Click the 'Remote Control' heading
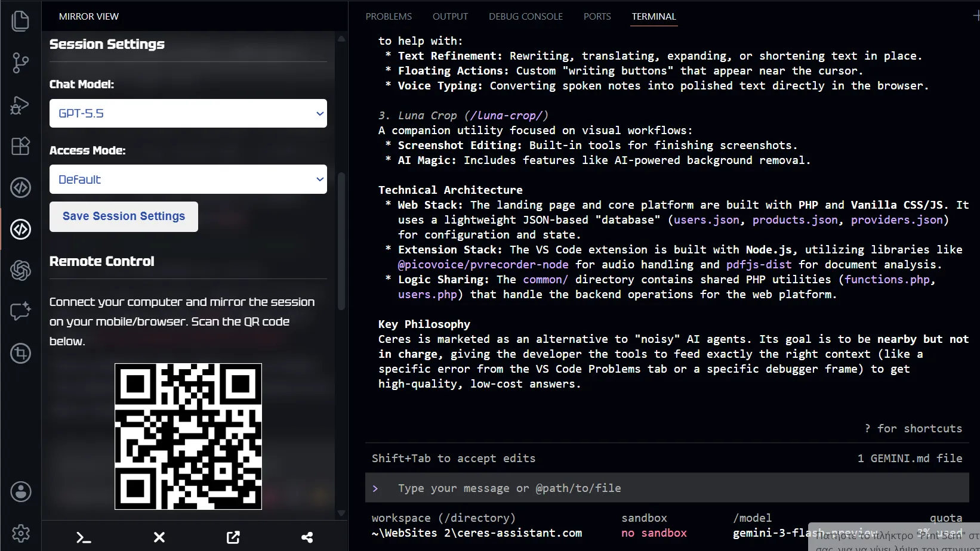The height and width of the screenshot is (551, 980). point(101,261)
